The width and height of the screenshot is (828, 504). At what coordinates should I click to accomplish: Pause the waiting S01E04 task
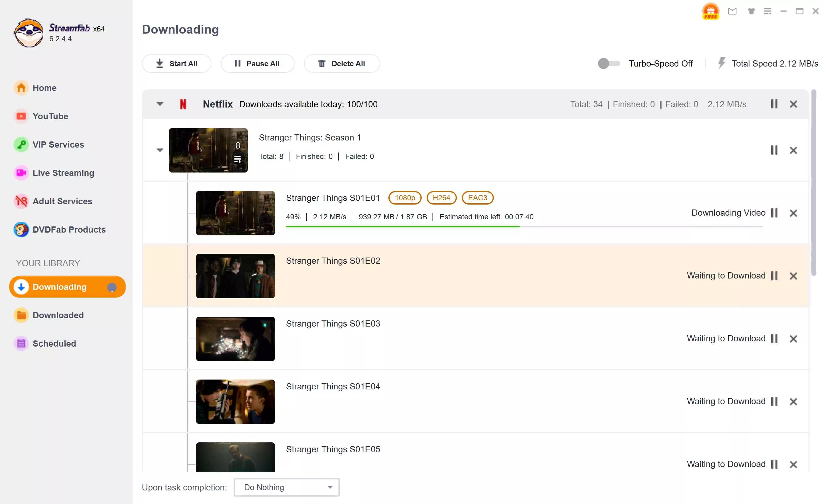[774, 401]
